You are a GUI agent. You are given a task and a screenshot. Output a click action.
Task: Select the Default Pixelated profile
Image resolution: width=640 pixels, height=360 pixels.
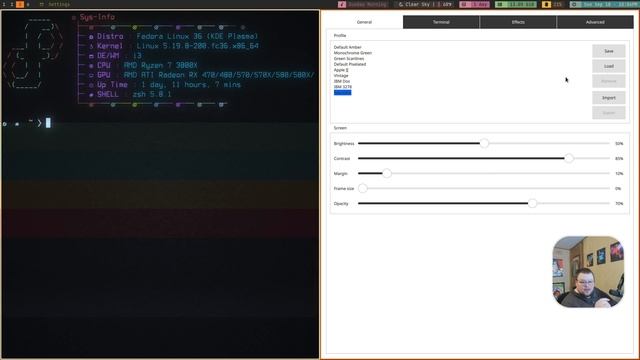350,64
